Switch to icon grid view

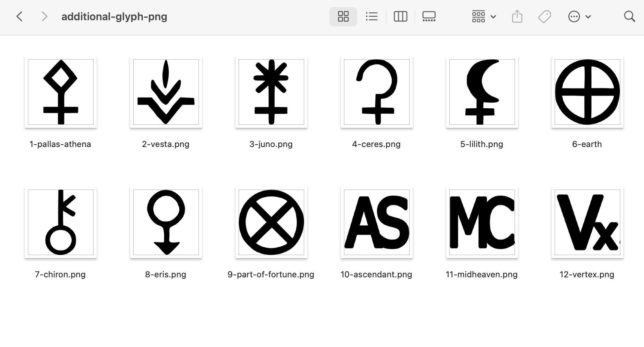pyautogui.click(x=343, y=16)
